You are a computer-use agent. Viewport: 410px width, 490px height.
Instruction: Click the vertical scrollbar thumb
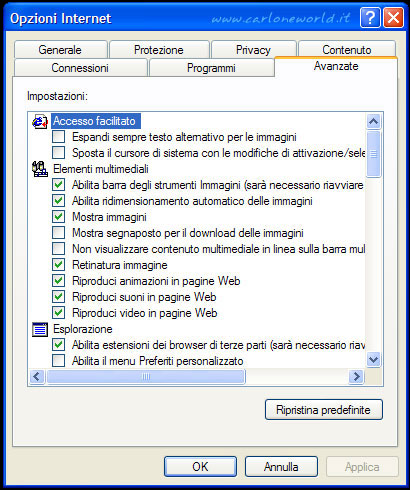coord(373,154)
